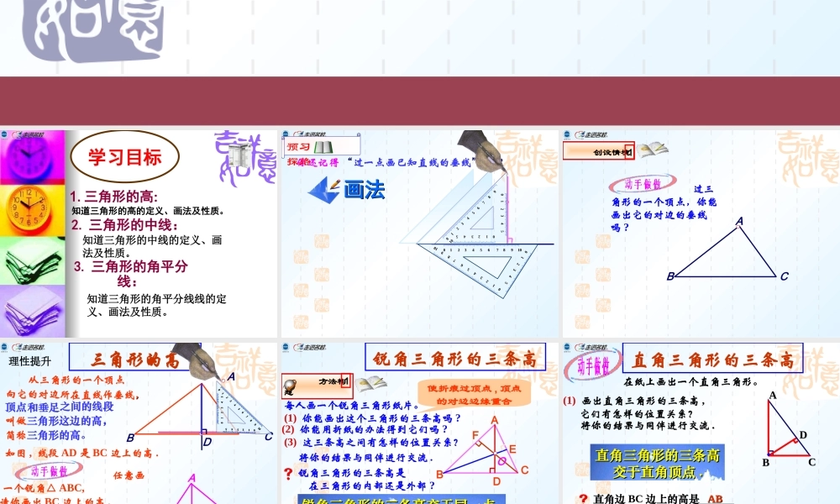Click the 三角形的高 title box
Screen dimensions: 840x504
[134, 359]
